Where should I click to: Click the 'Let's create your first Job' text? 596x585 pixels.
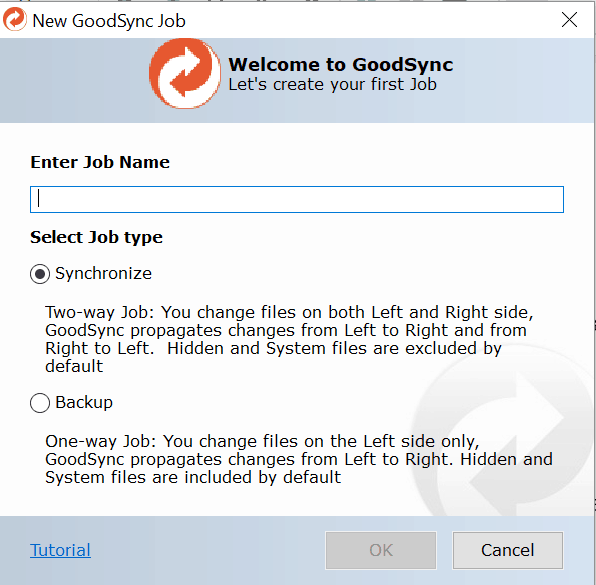tap(332, 84)
